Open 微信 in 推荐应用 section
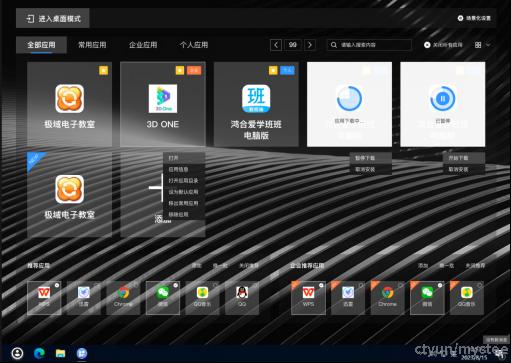The height and width of the screenshot is (363, 511). point(163,298)
